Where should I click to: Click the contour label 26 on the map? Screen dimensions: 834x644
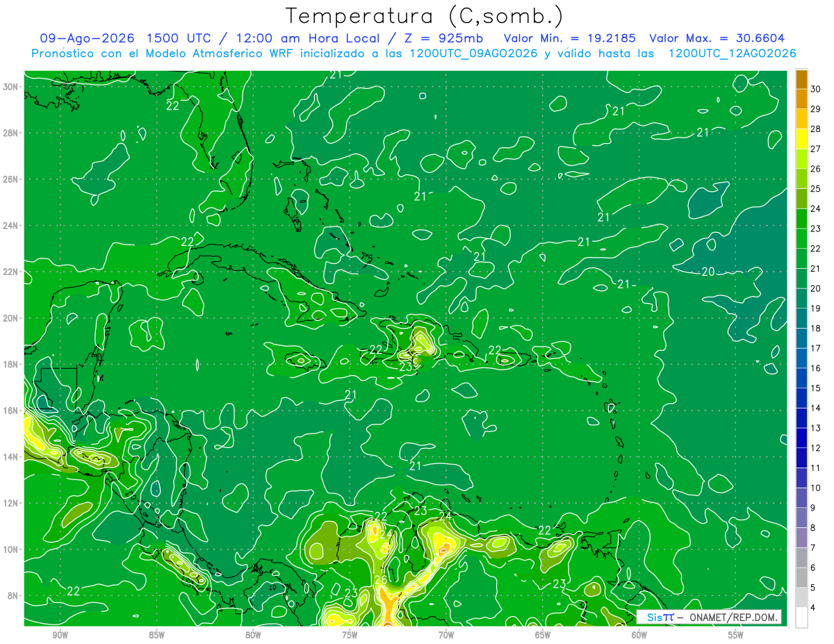pos(381,580)
